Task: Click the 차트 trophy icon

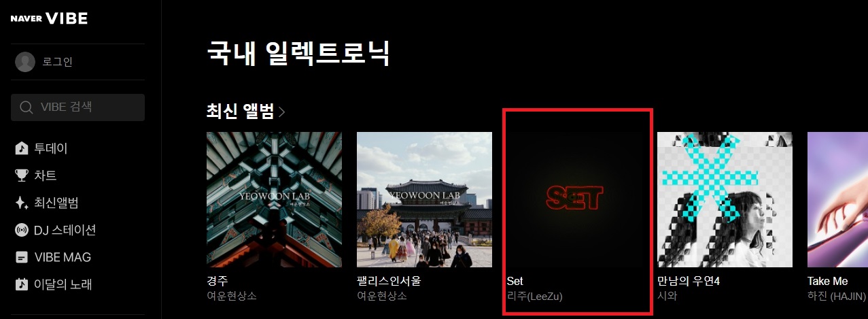Action: click(22, 175)
